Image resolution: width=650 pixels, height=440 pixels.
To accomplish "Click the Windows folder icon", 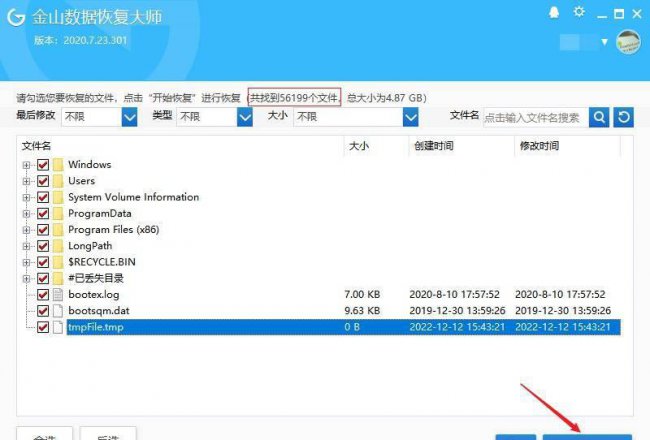I will click(x=58, y=165).
